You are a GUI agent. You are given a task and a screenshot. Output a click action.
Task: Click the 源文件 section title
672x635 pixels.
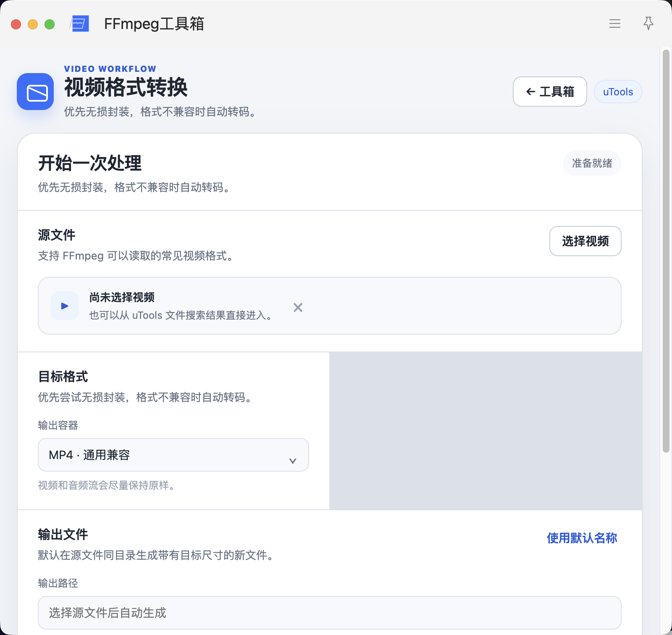point(57,235)
